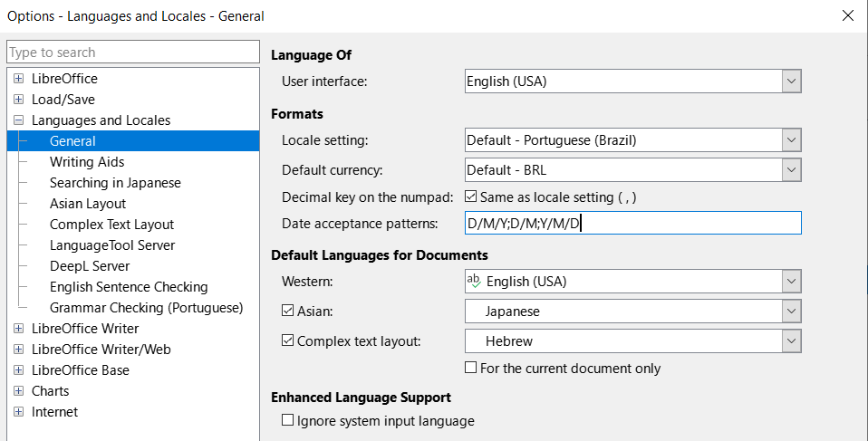Open the Default currency dropdown
This screenshot has height=441, width=868.
click(x=792, y=170)
